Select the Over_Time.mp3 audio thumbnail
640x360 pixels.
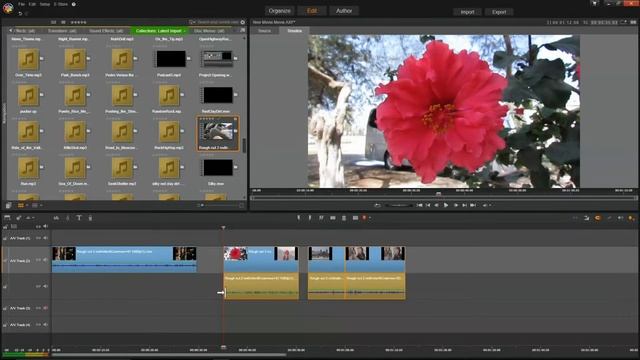[28, 59]
